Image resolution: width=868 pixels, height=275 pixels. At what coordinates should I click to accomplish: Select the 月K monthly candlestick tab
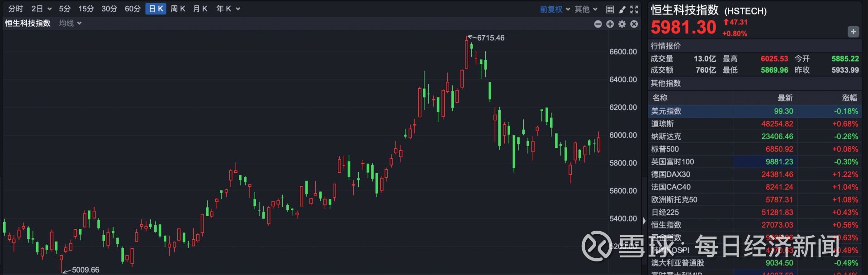click(x=200, y=9)
